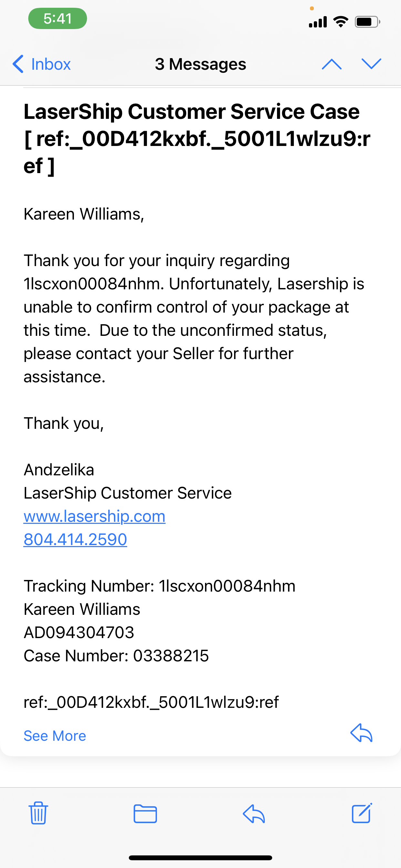The width and height of the screenshot is (401, 868).
Task: Tap the back chevron beside Inbox
Action: pyautogui.click(x=18, y=64)
